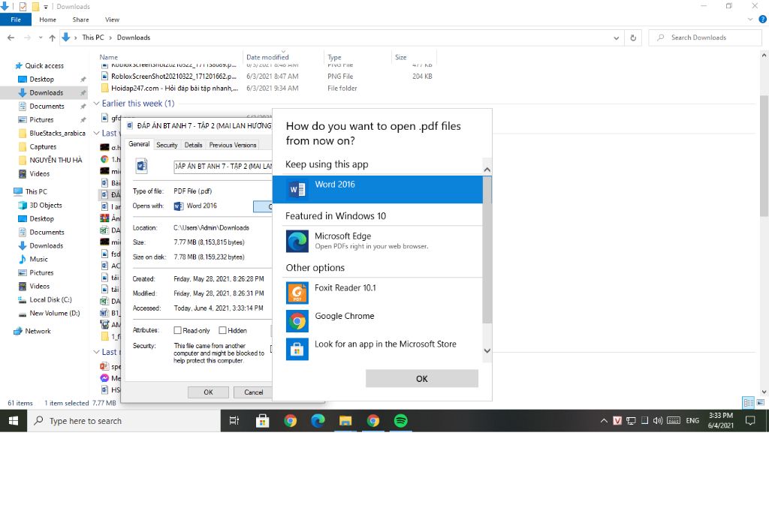This screenshot has height=532, width=769.
Task: Open Previous Versions tab
Action: [x=233, y=145]
